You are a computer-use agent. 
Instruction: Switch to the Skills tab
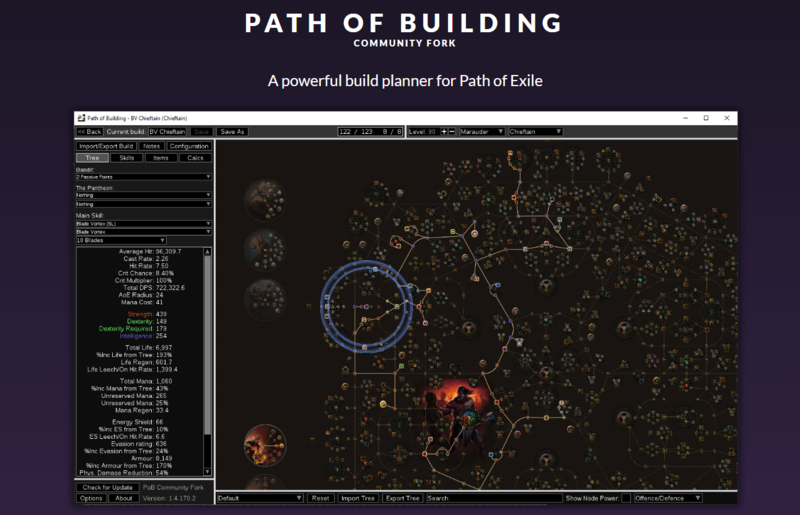pyautogui.click(x=127, y=157)
